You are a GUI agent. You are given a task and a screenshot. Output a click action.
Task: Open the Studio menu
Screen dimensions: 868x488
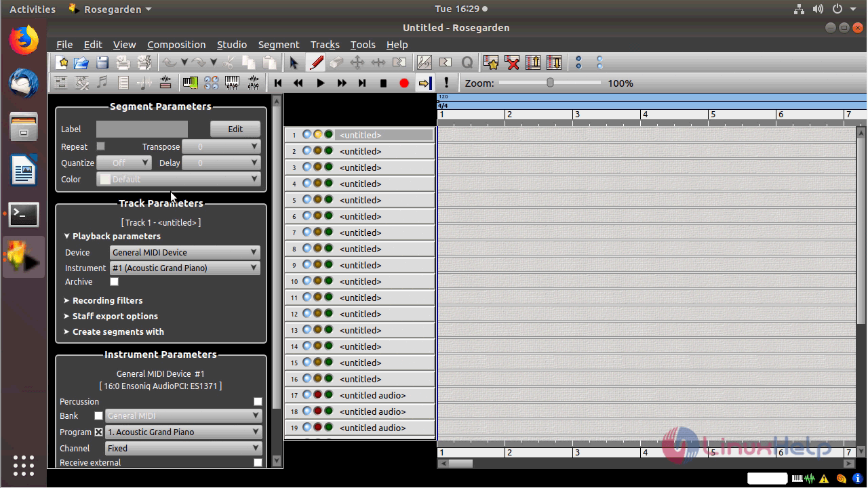pyautogui.click(x=232, y=45)
